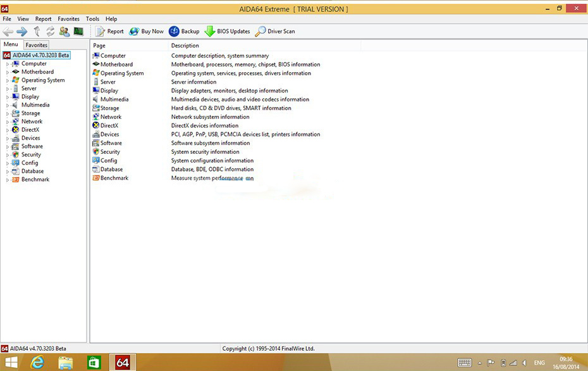Select Database icon in the tree
Viewport: 588px width, 371px height.
coord(15,171)
